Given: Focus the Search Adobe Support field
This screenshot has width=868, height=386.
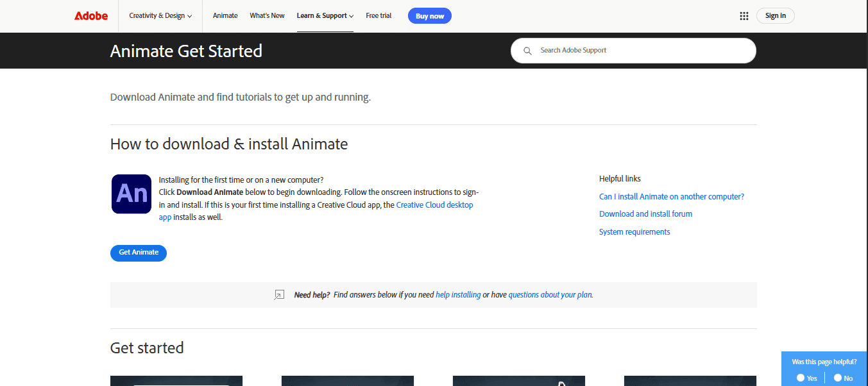Looking at the screenshot, I should (633, 51).
